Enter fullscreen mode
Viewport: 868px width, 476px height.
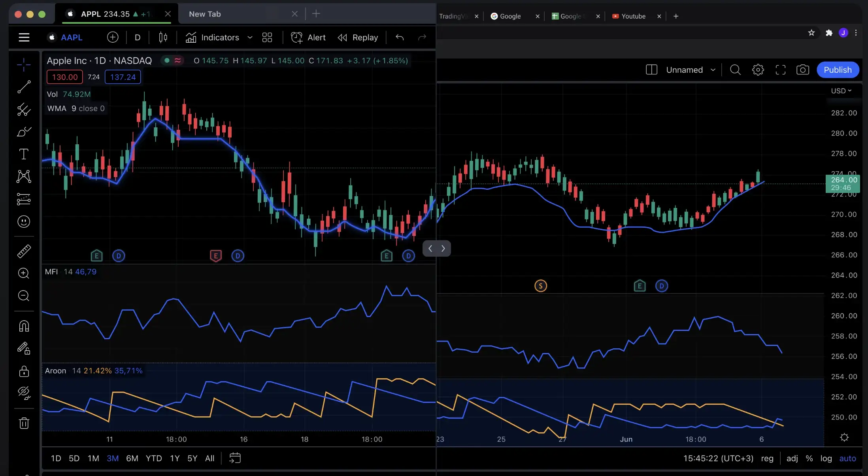tap(780, 70)
